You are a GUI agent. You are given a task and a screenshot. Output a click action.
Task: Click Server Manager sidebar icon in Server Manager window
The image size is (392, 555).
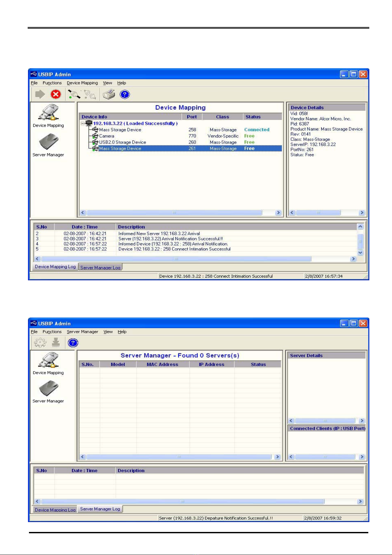[x=48, y=389]
